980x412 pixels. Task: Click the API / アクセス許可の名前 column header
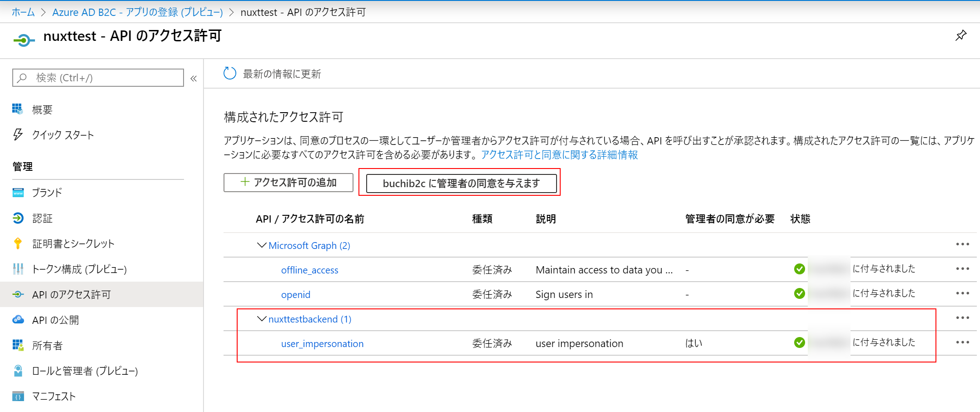310,219
